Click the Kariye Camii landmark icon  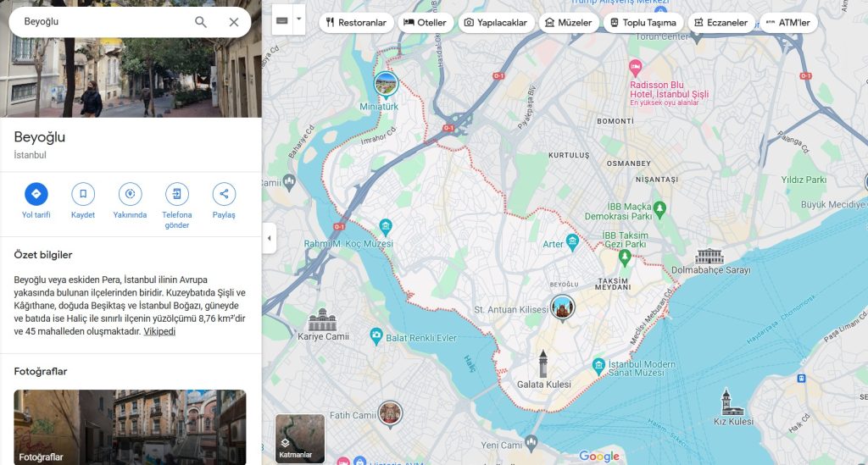click(x=323, y=319)
